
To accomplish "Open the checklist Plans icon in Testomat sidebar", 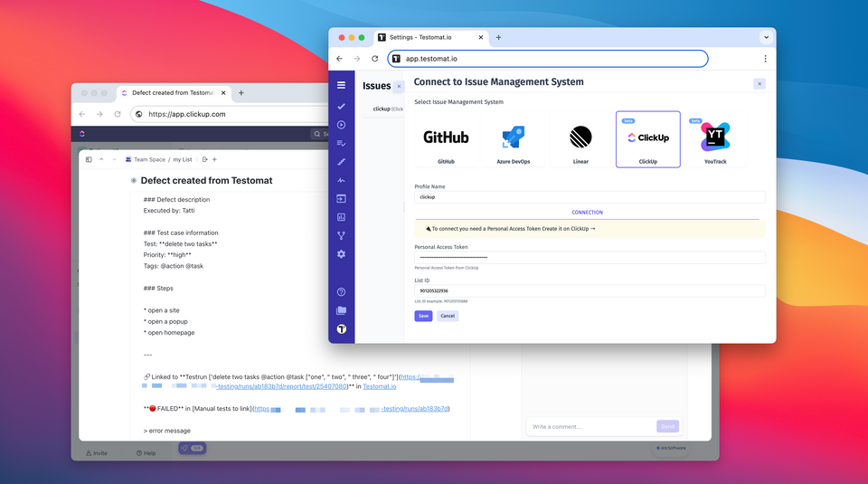I will (341, 144).
